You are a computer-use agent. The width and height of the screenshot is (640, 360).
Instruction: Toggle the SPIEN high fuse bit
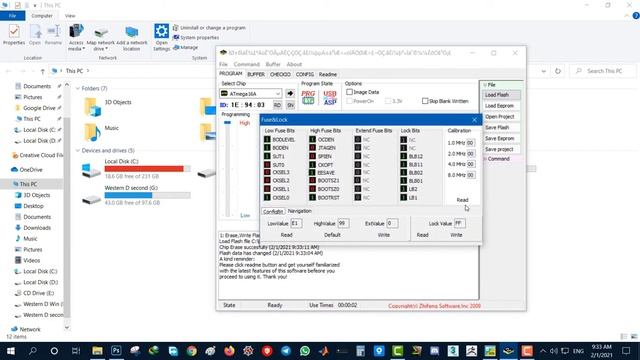click(x=313, y=156)
